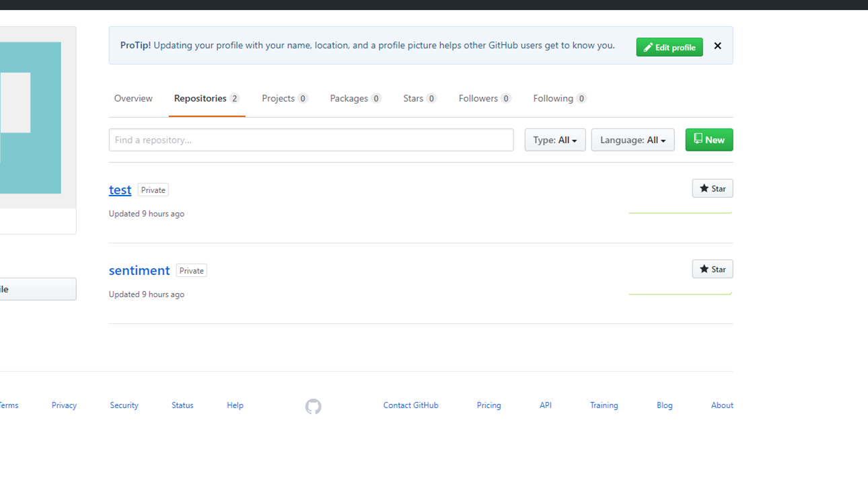Image resolution: width=868 pixels, height=484 pixels.
Task: Switch to the Overview tab
Action: (x=133, y=98)
